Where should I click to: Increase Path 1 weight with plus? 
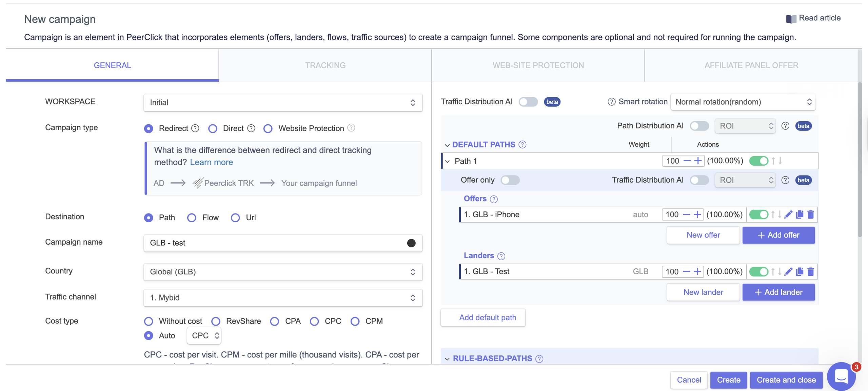coord(698,161)
